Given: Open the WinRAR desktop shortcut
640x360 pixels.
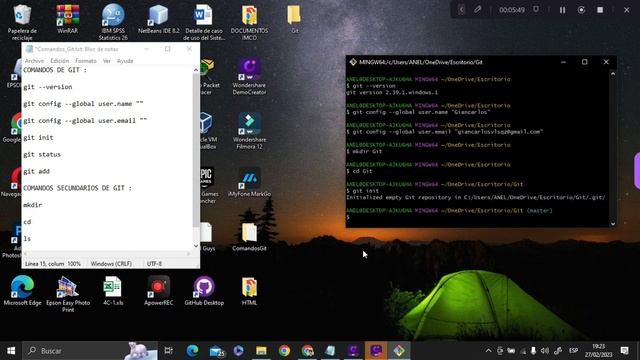Looking at the screenshot, I should coord(68,19).
